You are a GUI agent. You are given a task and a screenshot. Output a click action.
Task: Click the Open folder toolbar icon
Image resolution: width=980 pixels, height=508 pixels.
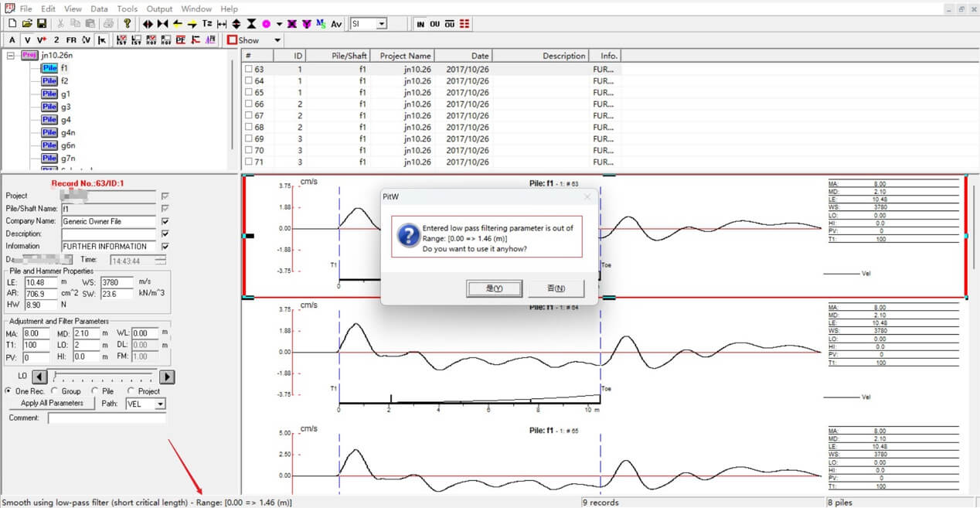pyautogui.click(x=27, y=24)
